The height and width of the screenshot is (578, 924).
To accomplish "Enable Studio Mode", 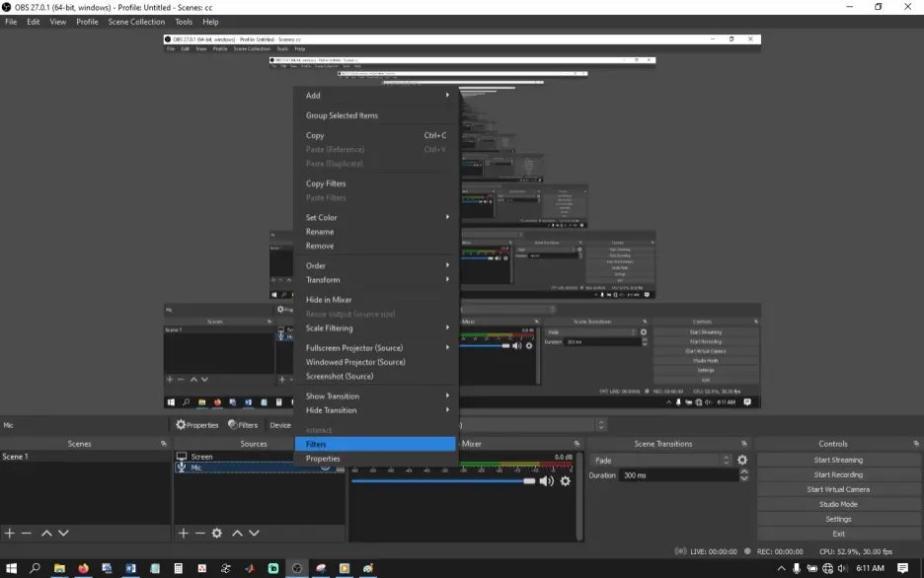I will click(x=838, y=504).
